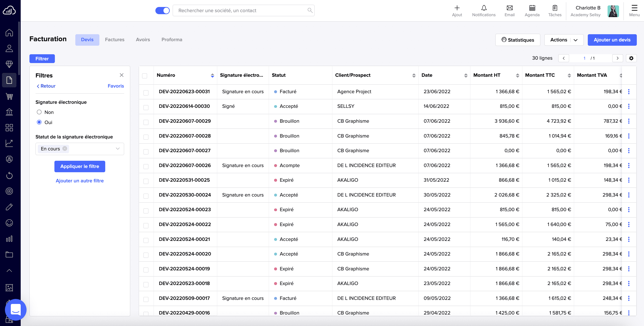
Task: Select the Non radio option
Action: (x=39, y=112)
